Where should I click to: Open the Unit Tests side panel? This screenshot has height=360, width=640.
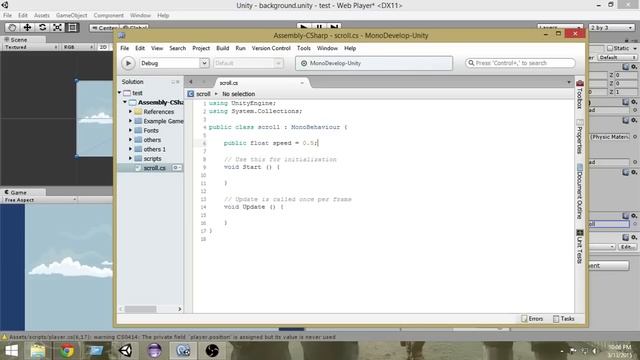[x=580, y=247]
